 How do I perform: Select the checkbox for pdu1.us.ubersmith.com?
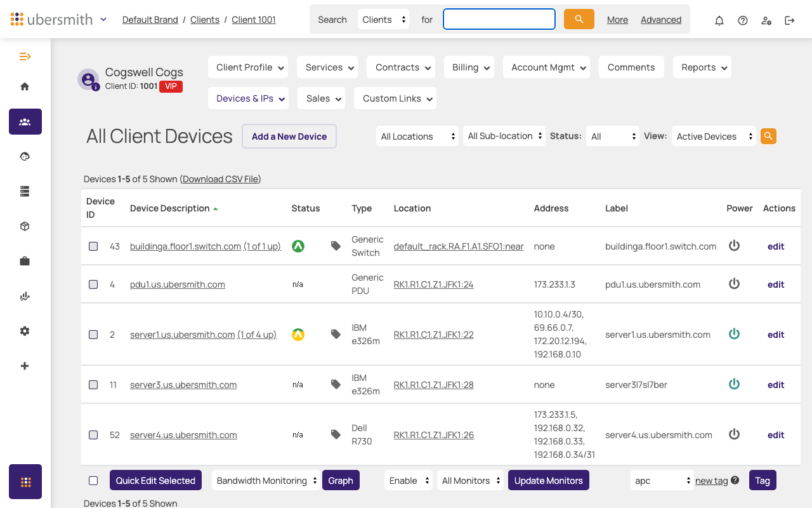point(93,284)
